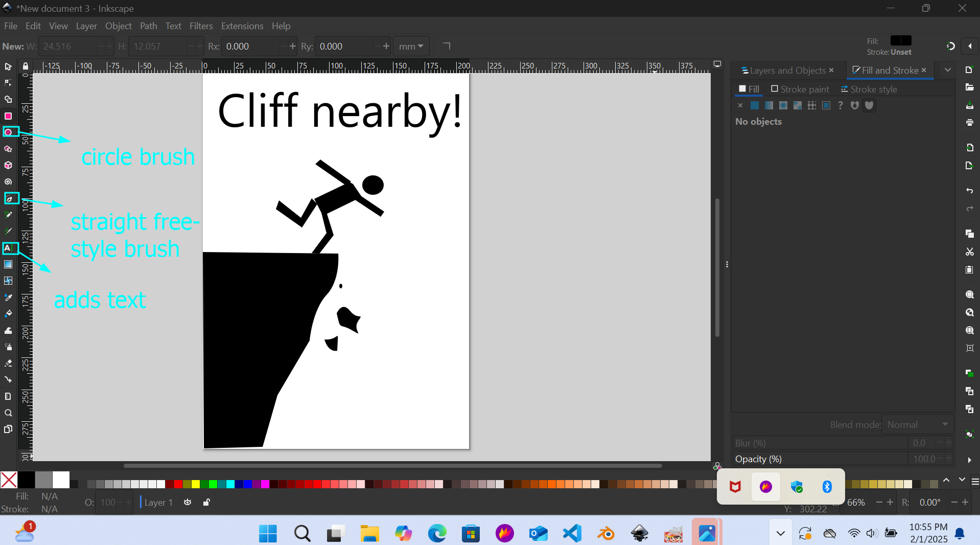Viewport: 980px width, 545px height.
Task: Select the Gradient tool
Action: tap(8, 264)
